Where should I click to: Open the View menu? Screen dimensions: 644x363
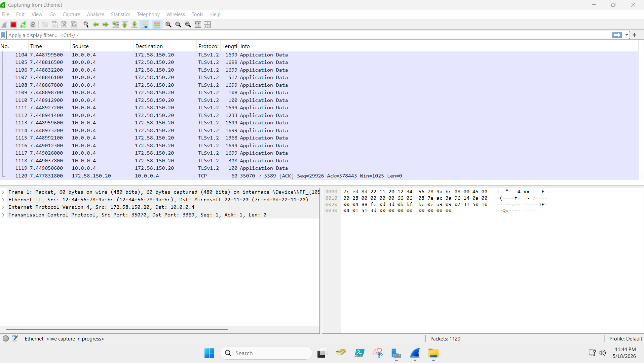click(x=37, y=14)
